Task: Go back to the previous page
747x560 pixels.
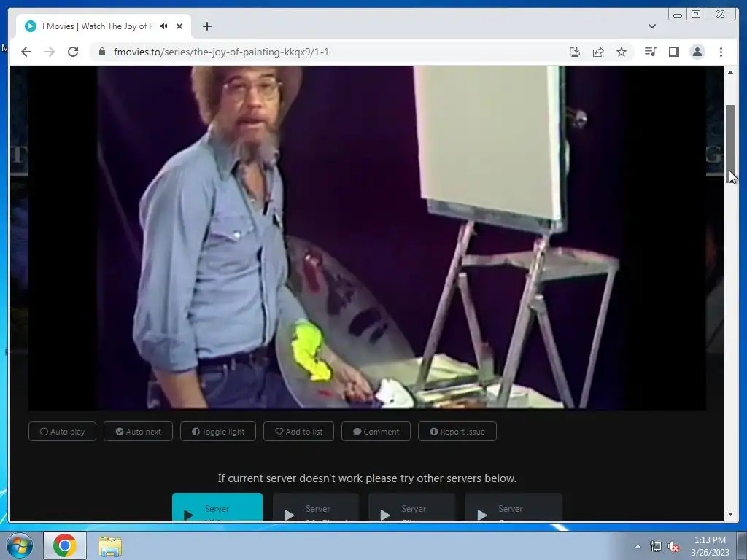Action: coord(26,52)
